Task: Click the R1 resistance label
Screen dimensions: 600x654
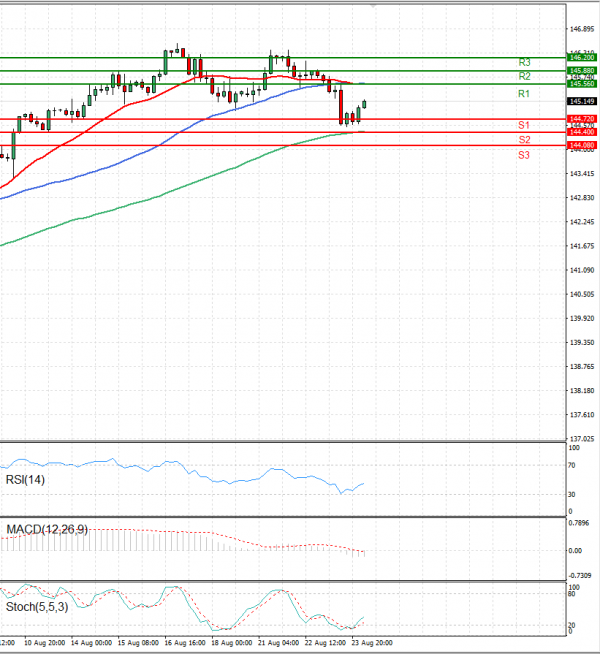Action: pyautogui.click(x=524, y=94)
